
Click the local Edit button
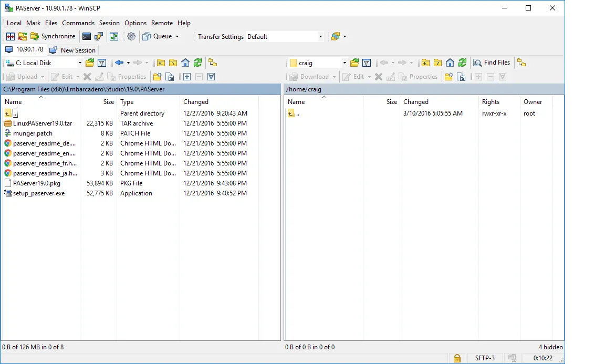coord(62,77)
